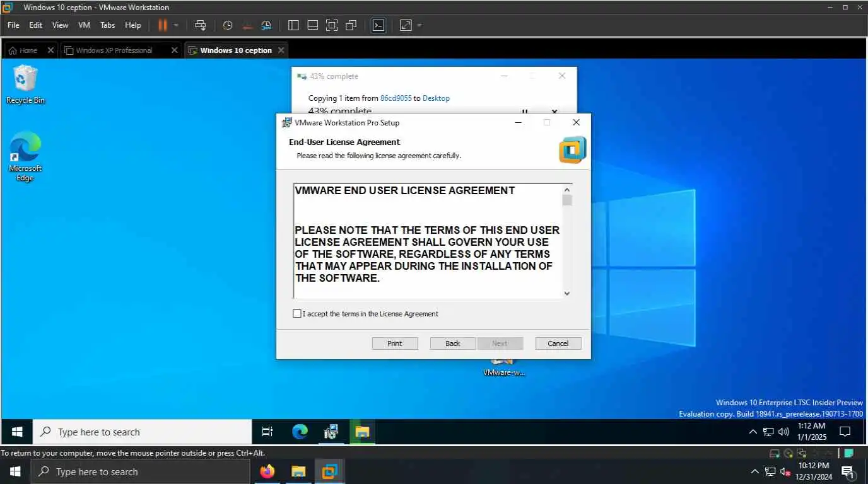Click the CD/DVD device status icon
Image resolution: width=868 pixels, height=484 pixels.
click(789, 453)
